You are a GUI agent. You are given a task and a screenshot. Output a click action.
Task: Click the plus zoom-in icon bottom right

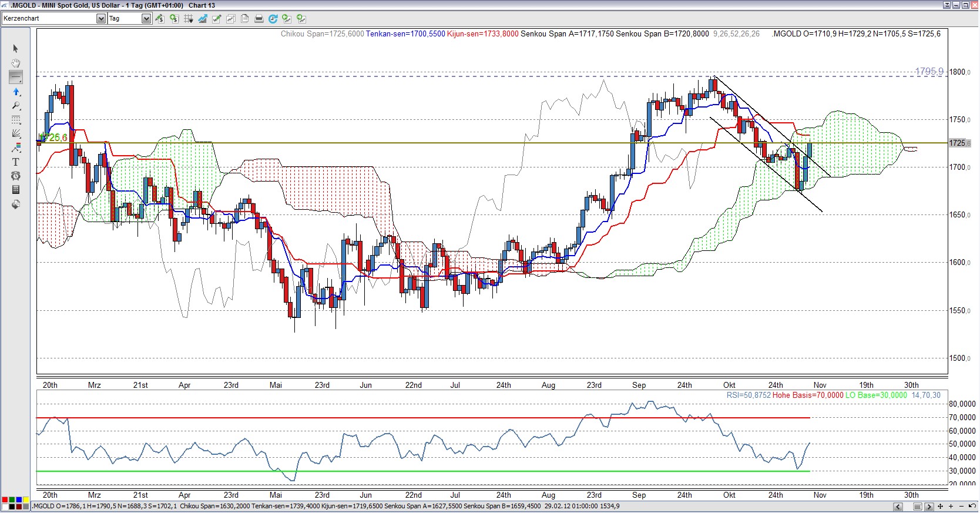click(950, 507)
